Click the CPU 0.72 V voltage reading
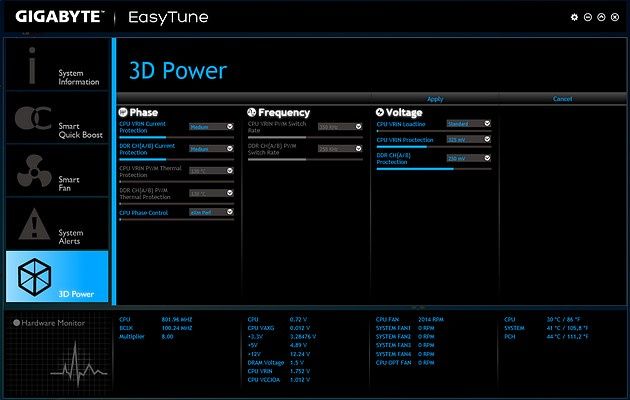The height and width of the screenshot is (400, 630). point(298,320)
